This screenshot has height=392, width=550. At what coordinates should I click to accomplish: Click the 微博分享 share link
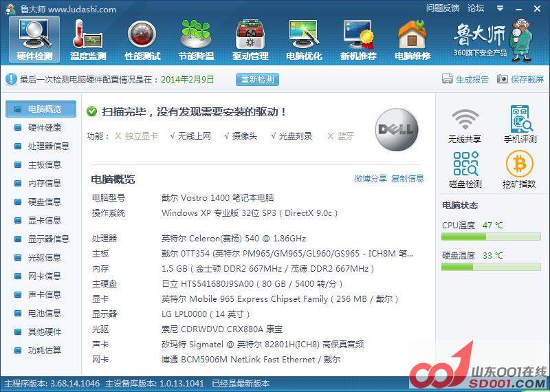coord(371,179)
